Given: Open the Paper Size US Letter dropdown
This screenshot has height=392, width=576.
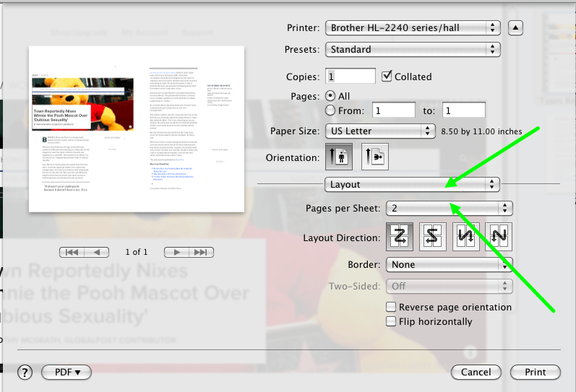Looking at the screenshot, I should coord(380,131).
